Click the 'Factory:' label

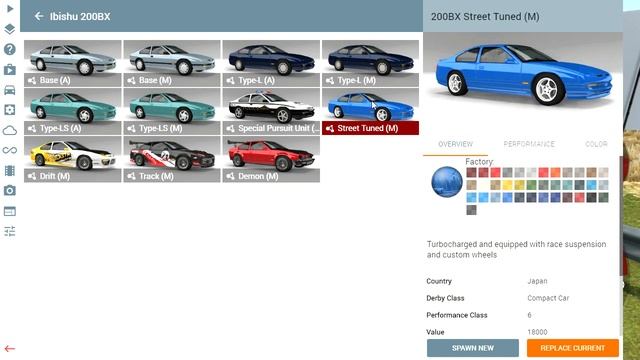coord(480,162)
